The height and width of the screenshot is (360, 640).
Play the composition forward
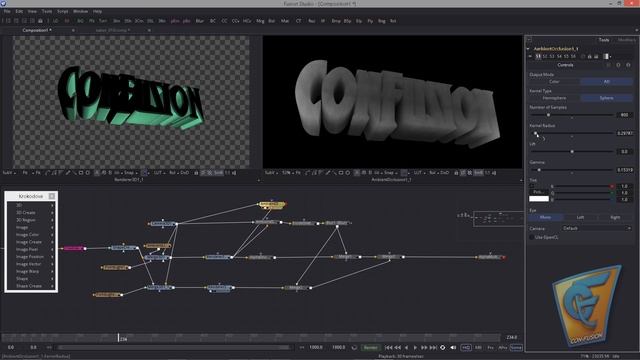pos(416,347)
